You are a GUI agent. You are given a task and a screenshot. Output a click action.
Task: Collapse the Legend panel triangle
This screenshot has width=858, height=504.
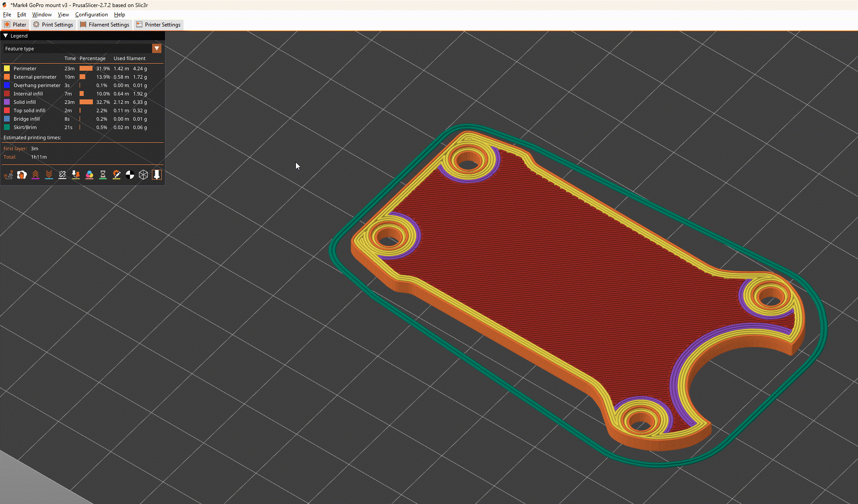[6, 36]
